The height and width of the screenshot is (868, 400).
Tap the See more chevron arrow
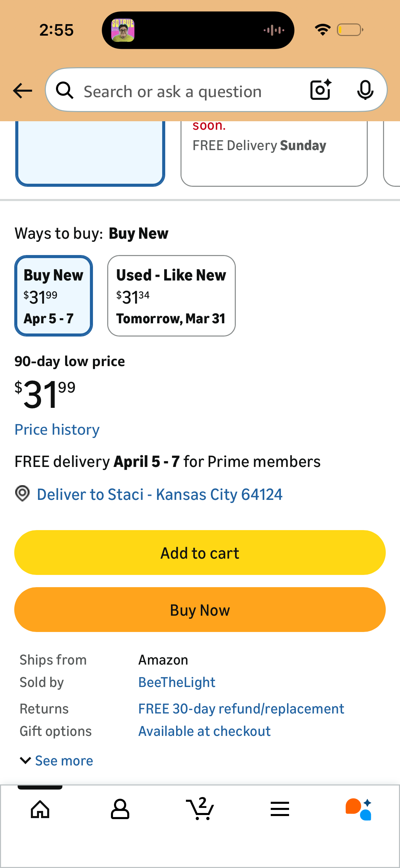[x=26, y=760]
